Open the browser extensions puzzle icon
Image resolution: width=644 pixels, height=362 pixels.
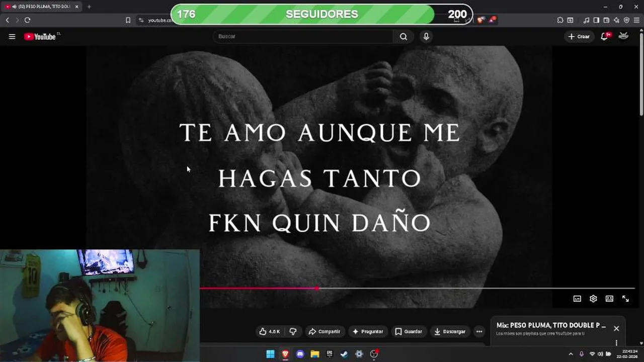(560, 20)
